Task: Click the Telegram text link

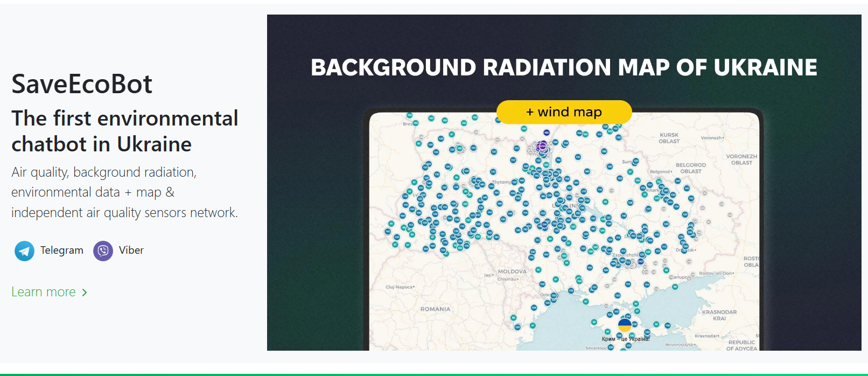Action: (x=62, y=250)
